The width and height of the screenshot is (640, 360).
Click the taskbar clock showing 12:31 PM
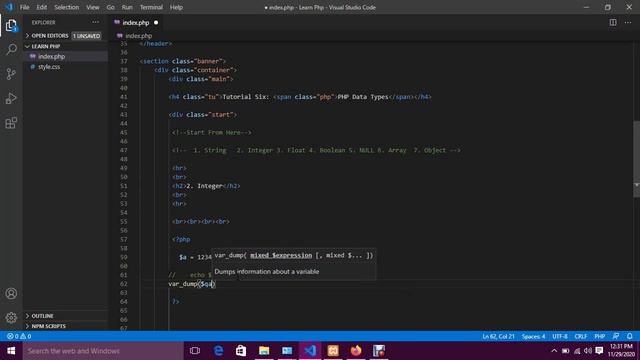(621, 351)
